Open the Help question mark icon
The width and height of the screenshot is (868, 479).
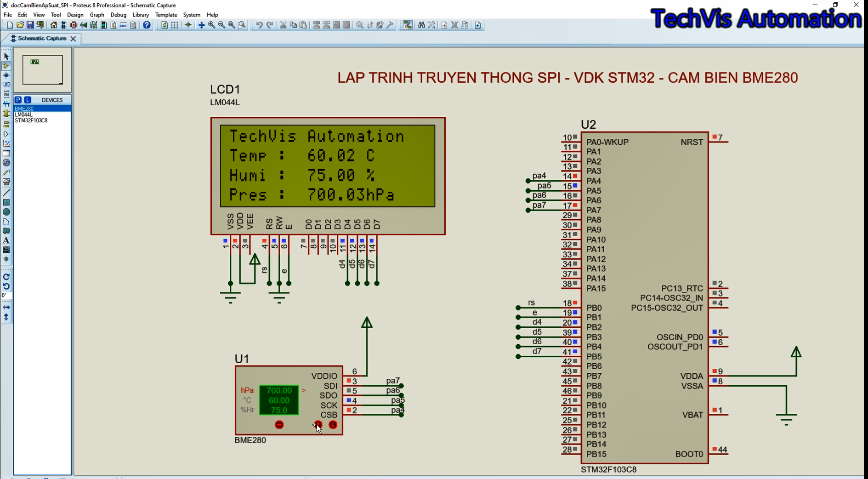pos(147,25)
